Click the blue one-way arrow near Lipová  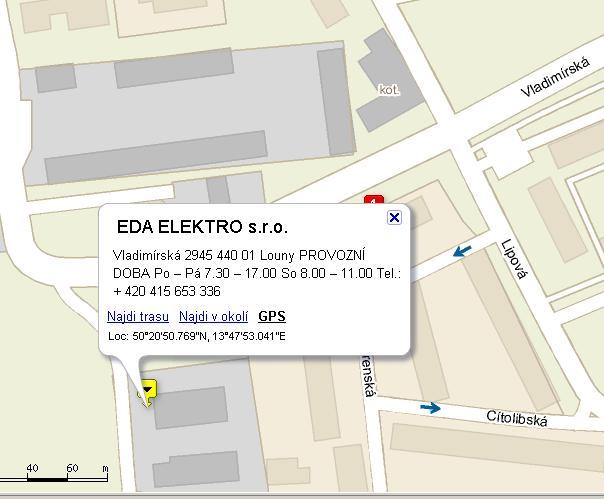point(462,251)
